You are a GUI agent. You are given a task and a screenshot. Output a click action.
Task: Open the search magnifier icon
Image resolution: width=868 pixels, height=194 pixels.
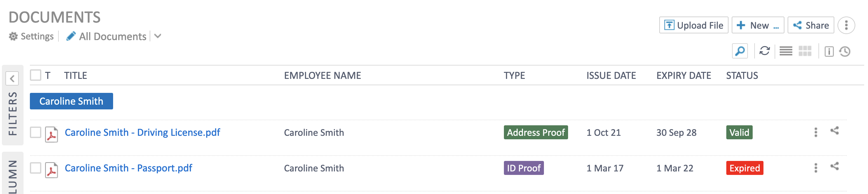(x=740, y=51)
